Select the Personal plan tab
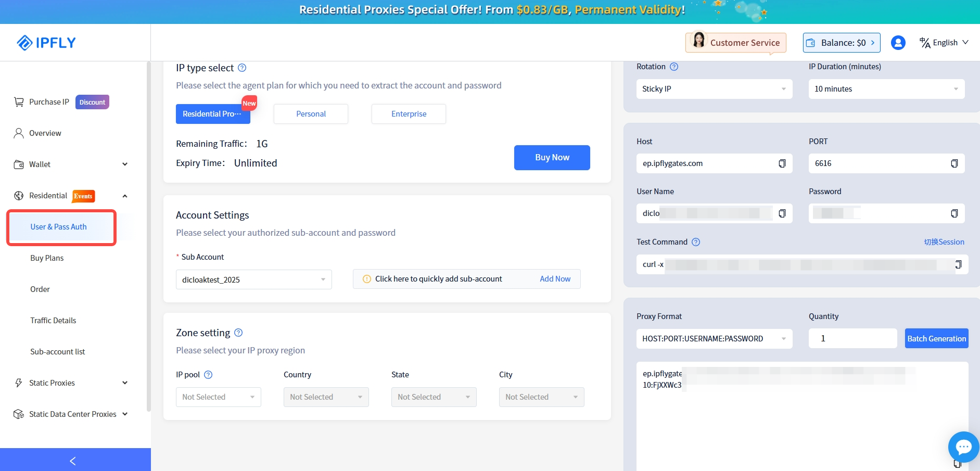The height and width of the screenshot is (471, 980). coord(311,114)
